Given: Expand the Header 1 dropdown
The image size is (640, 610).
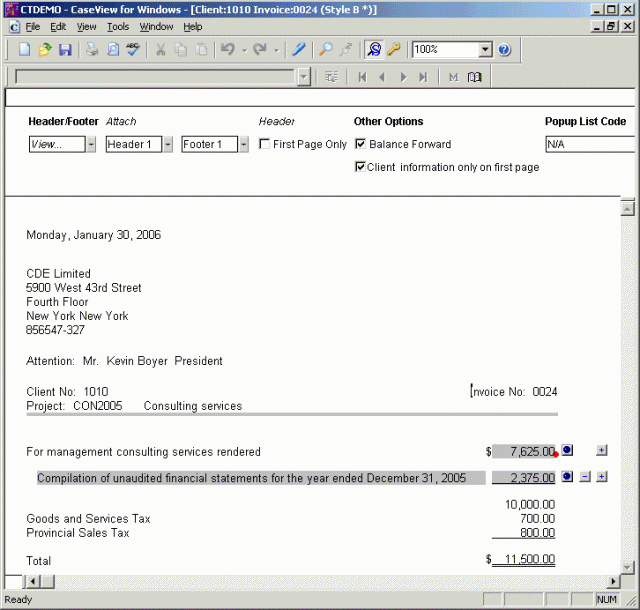Looking at the screenshot, I should (x=169, y=144).
